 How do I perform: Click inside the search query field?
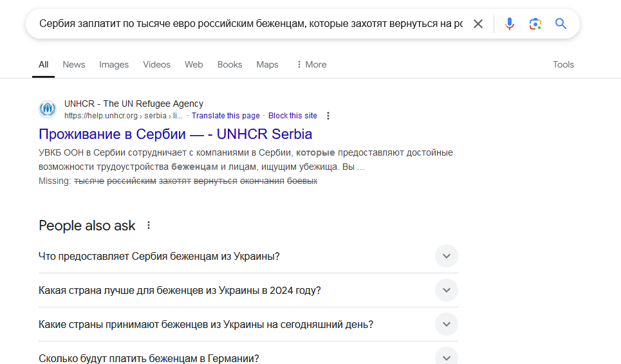point(251,24)
